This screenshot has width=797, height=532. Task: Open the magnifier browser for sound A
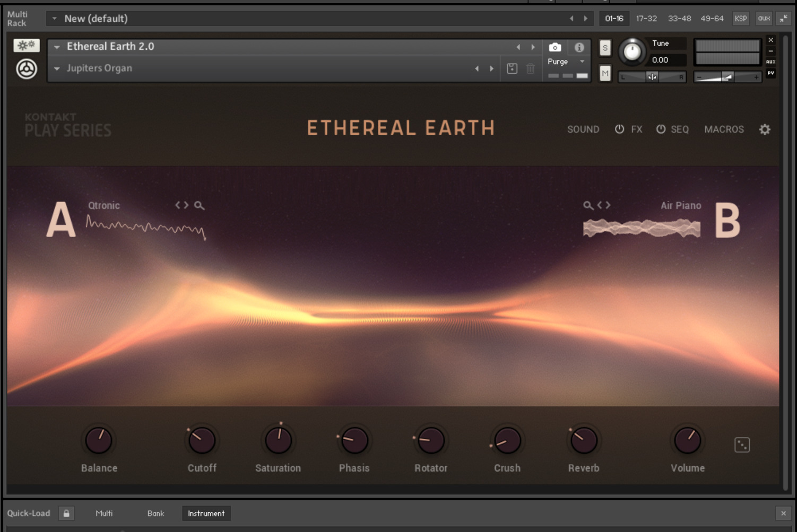click(199, 205)
